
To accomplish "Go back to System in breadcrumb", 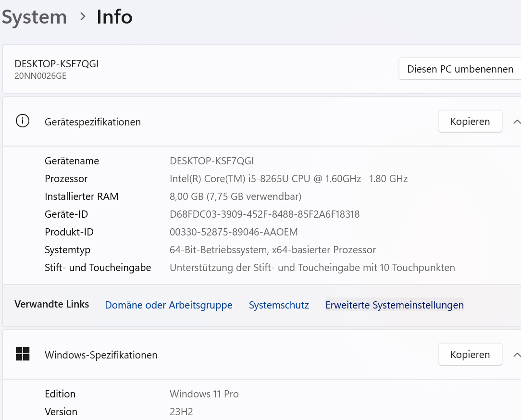I will pyautogui.click(x=34, y=17).
